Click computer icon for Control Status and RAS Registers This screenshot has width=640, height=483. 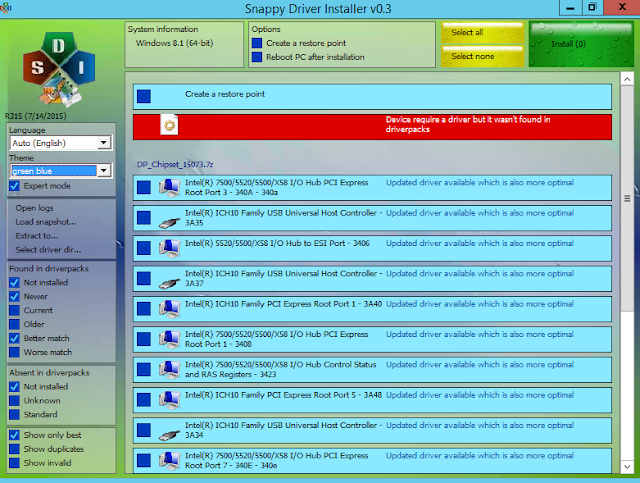tap(169, 369)
